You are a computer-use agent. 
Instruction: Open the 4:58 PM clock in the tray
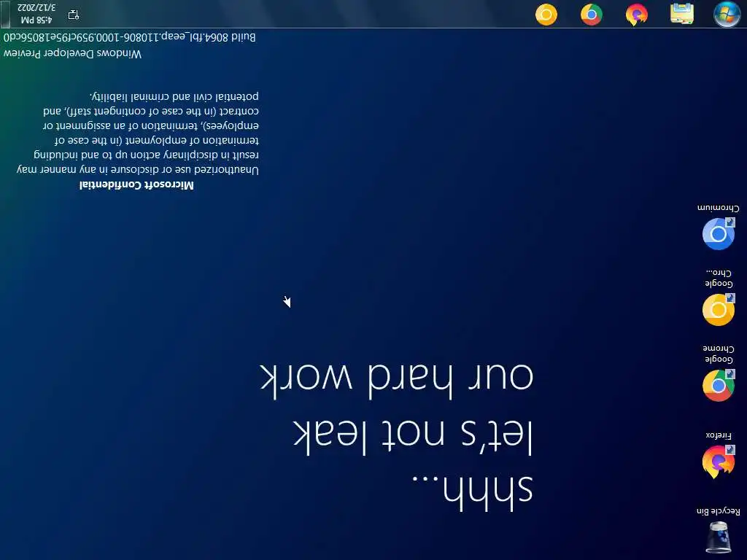36,14
